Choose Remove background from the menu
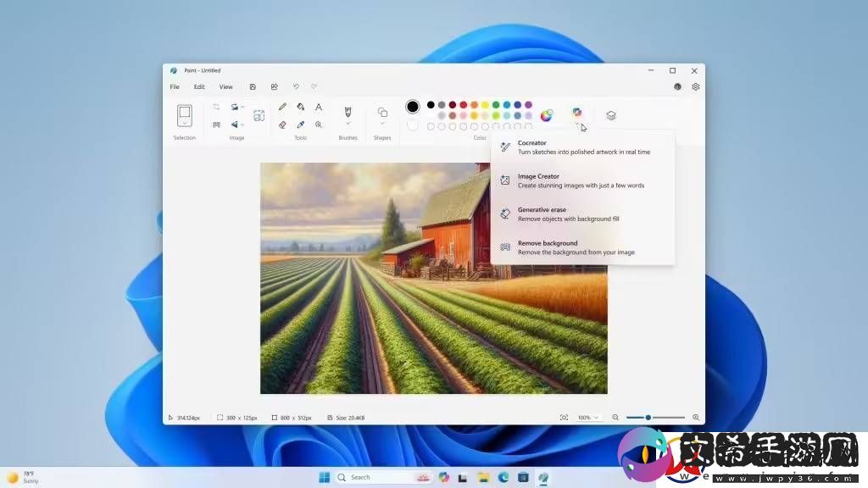This screenshot has height=488, width=868. pos(582,247)
